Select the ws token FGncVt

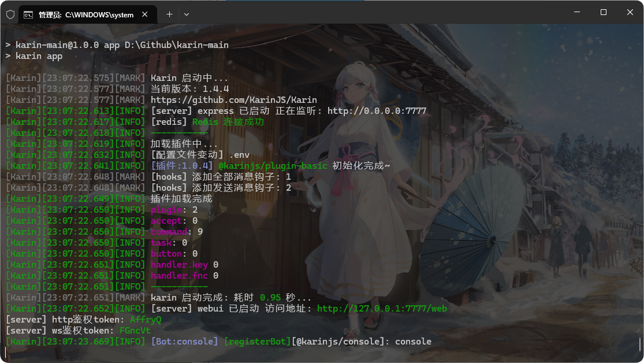tap(136, 330)
